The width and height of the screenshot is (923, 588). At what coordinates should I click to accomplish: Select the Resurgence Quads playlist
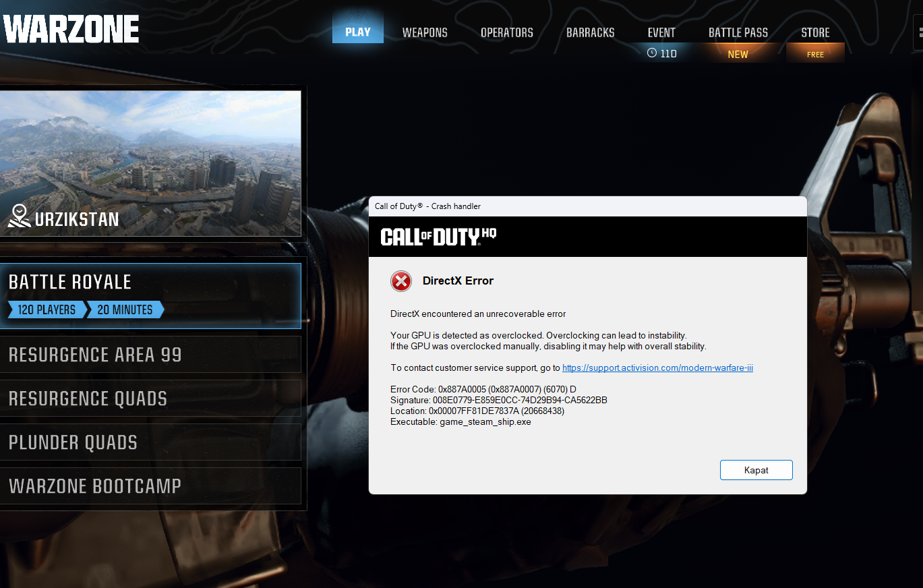click(x=150, y=399)
